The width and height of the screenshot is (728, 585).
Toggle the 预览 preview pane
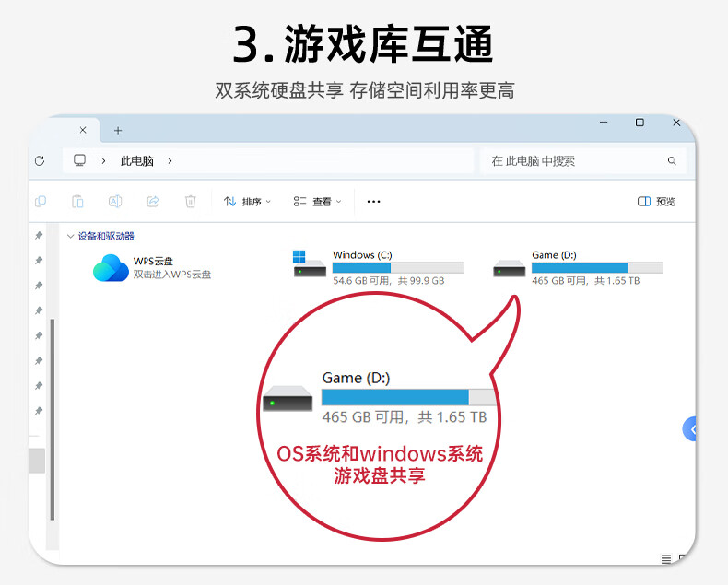coord(656,202)
